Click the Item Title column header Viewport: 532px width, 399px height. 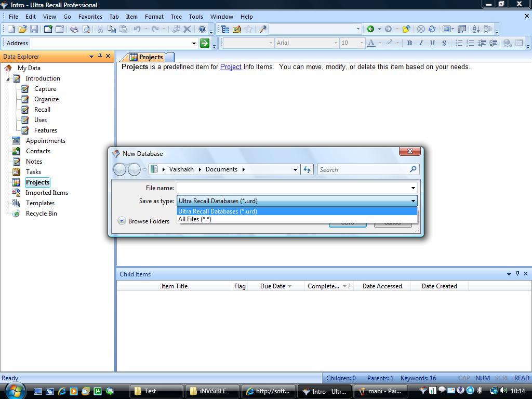point(175,286)
